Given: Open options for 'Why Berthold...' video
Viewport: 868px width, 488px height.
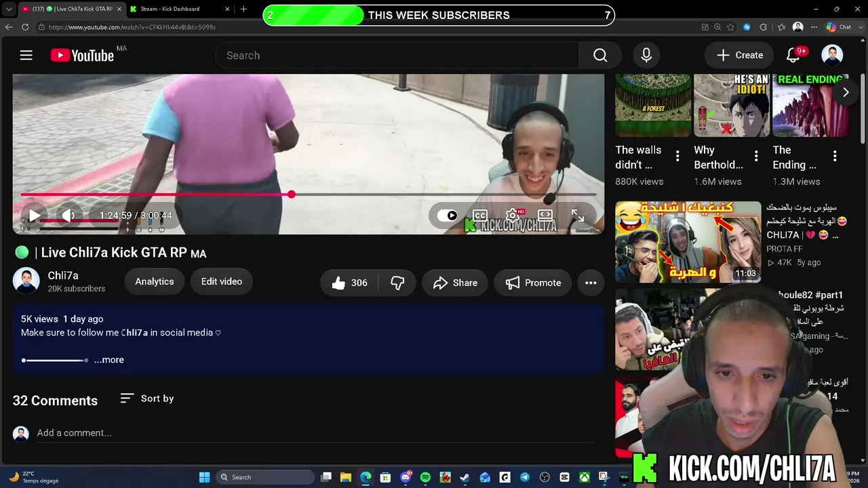Looking at the screenshot, I should coord(756,157).
